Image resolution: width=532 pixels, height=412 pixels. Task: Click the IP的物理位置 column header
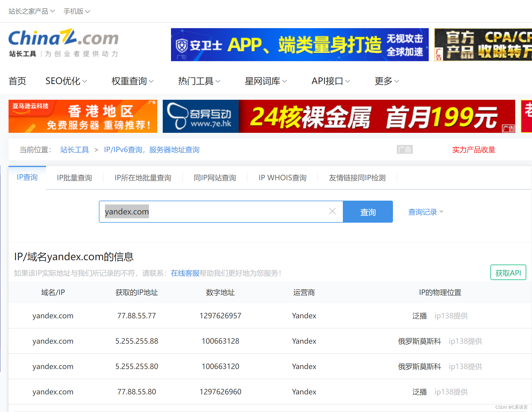[440, 292]
